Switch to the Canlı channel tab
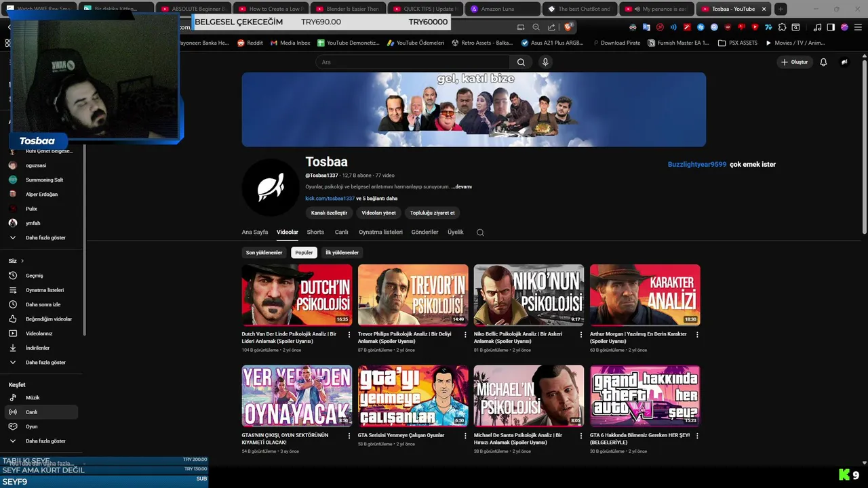This screenshot has width=868, height=488. pos(341,232)
